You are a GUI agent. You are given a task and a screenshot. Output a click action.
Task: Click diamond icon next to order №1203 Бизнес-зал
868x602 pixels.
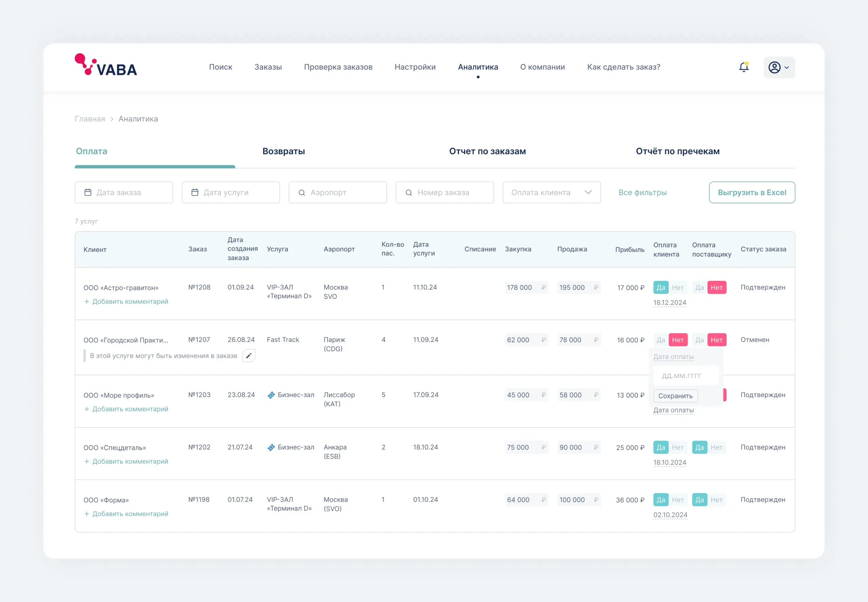pos(271,395)
